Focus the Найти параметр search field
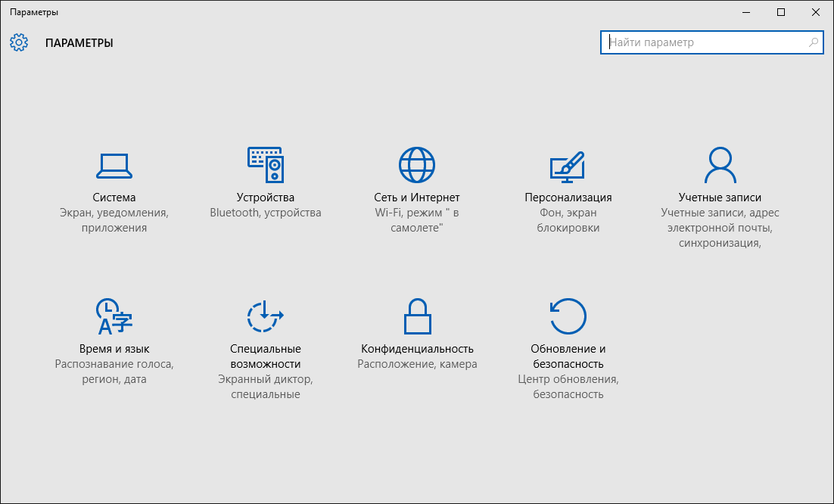Image resolution: width=834 pixels, height=504 pixels. (711, 42)
